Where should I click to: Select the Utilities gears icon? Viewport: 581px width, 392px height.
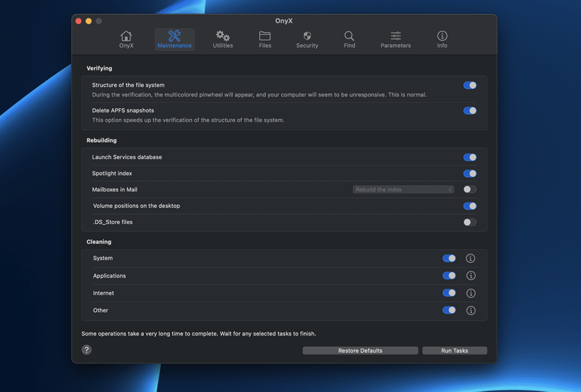point(223,36)
